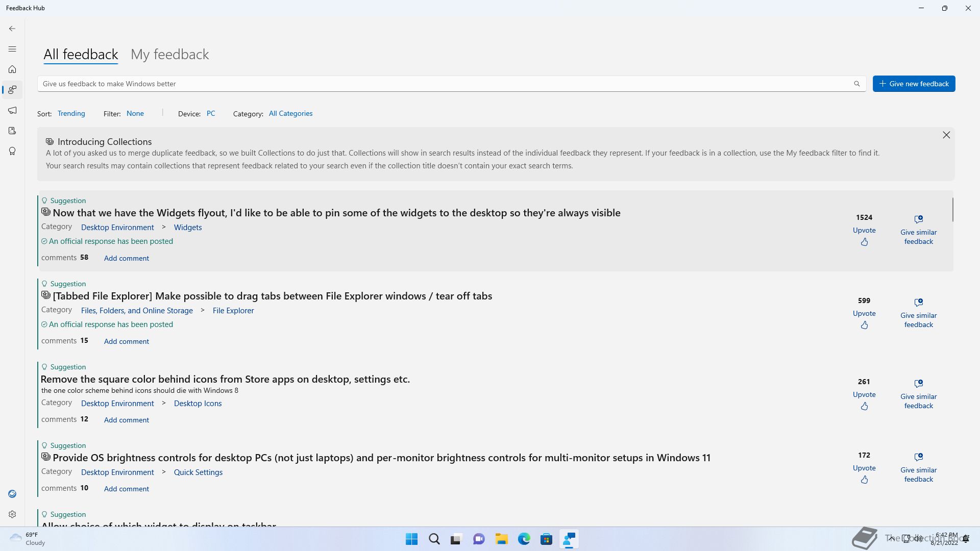Open Desktop Icons category link

[198, 403]
